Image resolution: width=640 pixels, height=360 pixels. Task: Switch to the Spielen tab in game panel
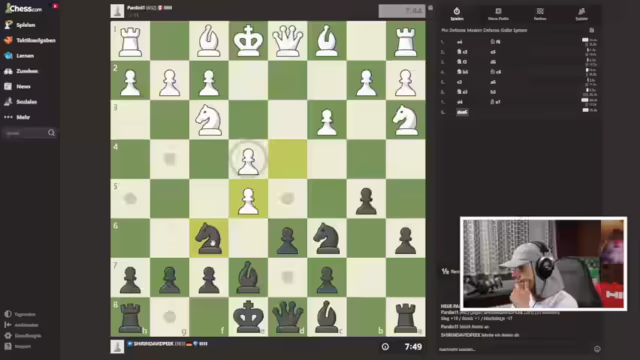[x=457, y=14]
